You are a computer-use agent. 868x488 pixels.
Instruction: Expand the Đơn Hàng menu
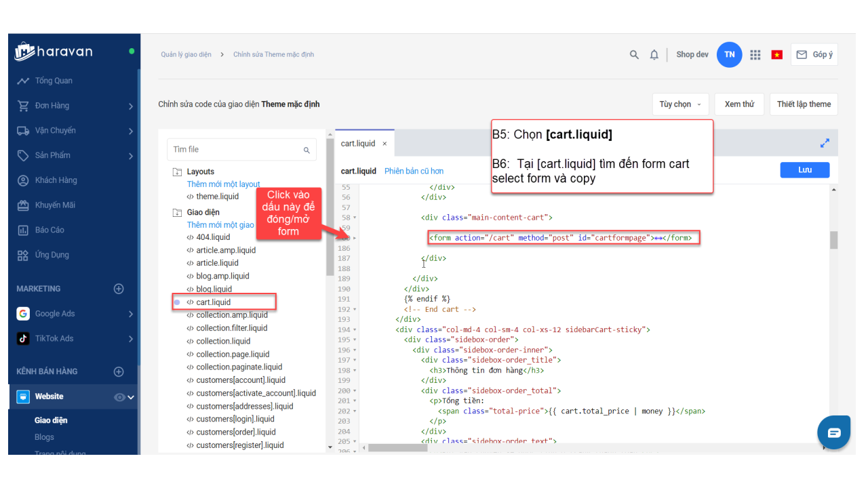point(130,106)
